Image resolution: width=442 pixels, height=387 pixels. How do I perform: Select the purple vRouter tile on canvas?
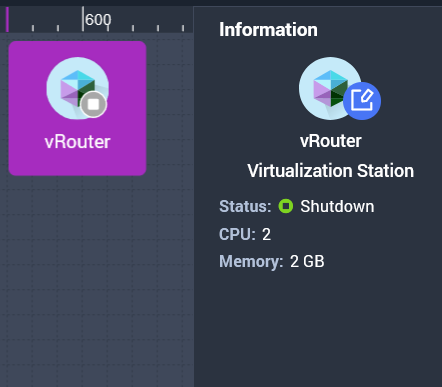[77, 108]
